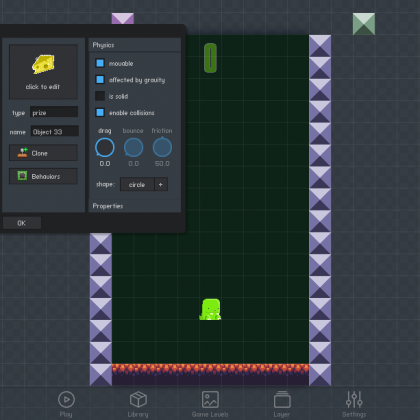
Task: Confirm with the OK button
Action: pos(22,223)
